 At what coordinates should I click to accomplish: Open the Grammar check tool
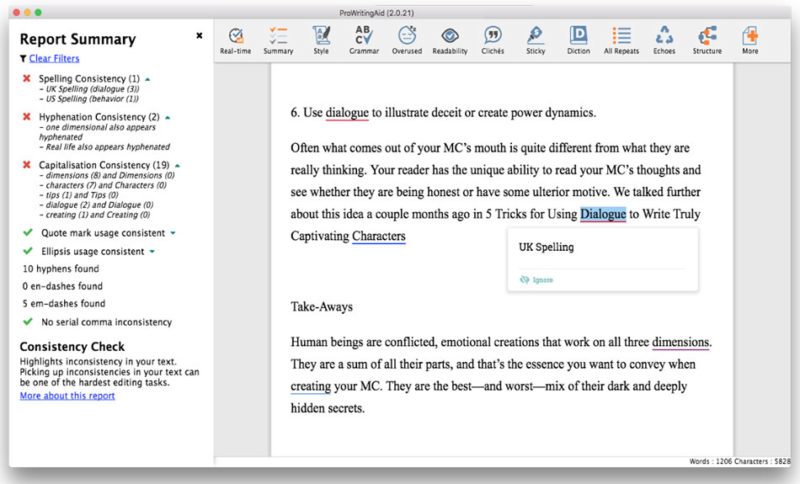(x=363, y=39)
